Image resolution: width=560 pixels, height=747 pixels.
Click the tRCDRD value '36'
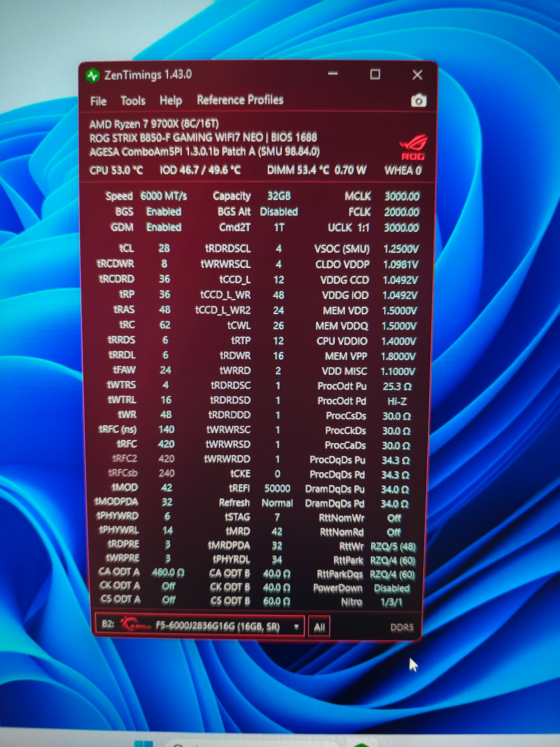point(164,279)
